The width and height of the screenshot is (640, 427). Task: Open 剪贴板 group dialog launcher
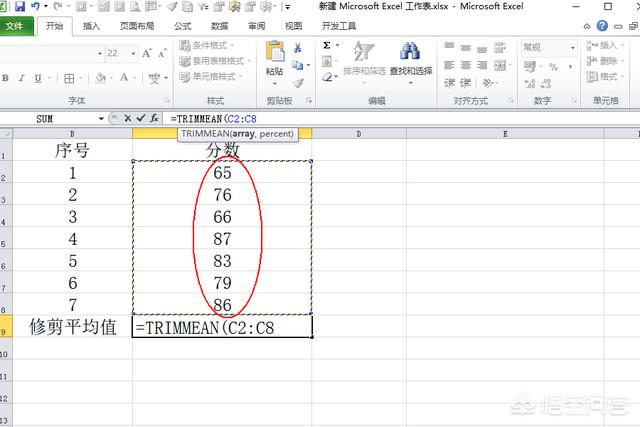pyautogui.click(x=309, y=100)
